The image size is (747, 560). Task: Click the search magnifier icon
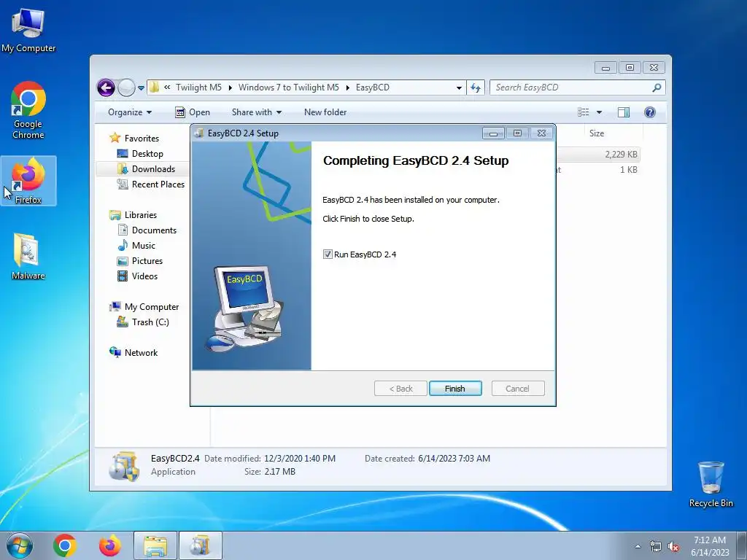click(x=657, y=87)
